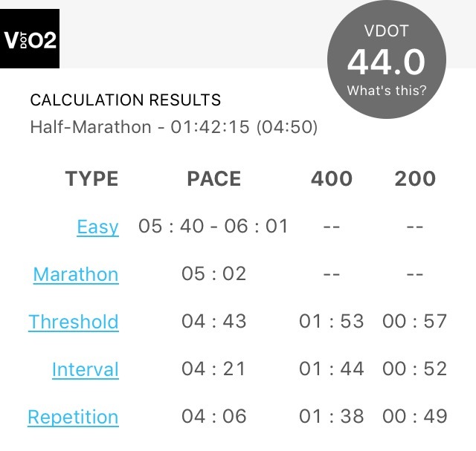The height and width of the screenshot is (451, 476).
Task: Select the Interval 200 split 00:52
Action: click(x=415, y=369)
